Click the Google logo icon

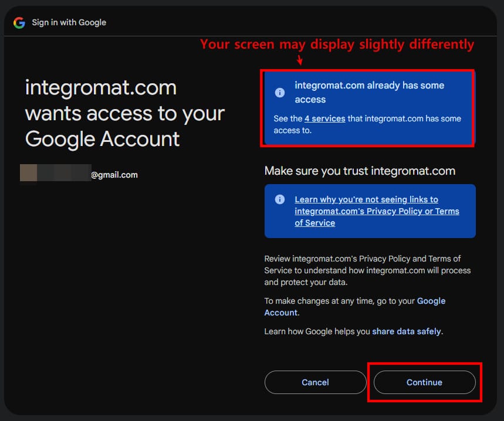coord(19,22)
